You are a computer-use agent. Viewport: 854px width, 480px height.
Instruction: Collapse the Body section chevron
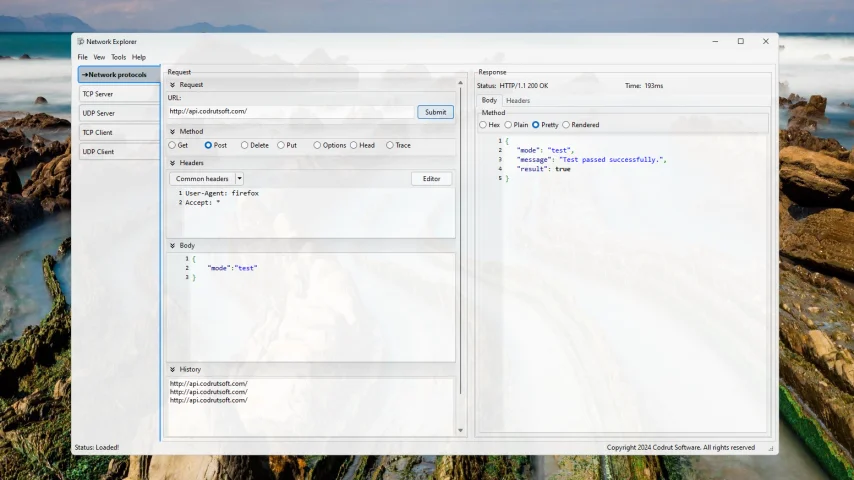(x=172, y=245)
